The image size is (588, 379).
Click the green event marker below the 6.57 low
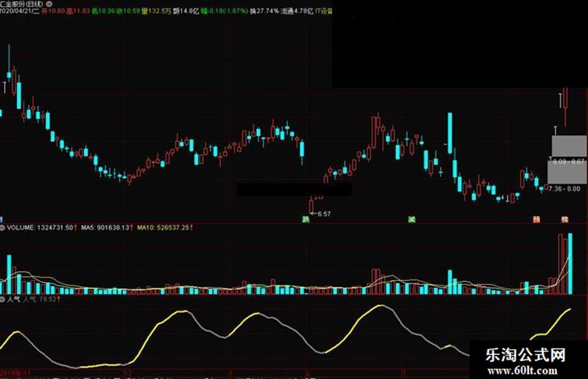[x=306, y=219]
